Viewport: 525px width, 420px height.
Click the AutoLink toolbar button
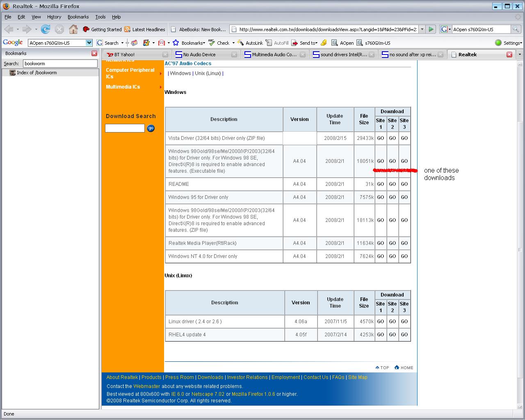[x=250, y=43]
